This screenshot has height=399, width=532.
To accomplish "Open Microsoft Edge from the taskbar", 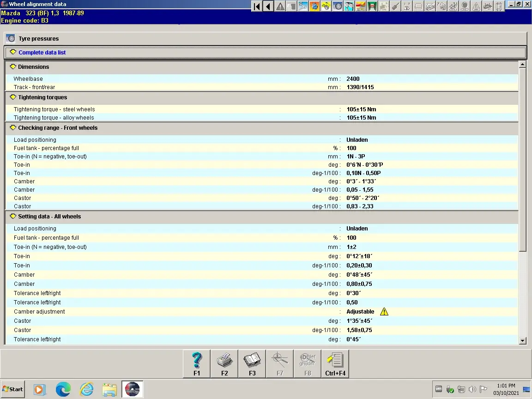I will (63, 389).
